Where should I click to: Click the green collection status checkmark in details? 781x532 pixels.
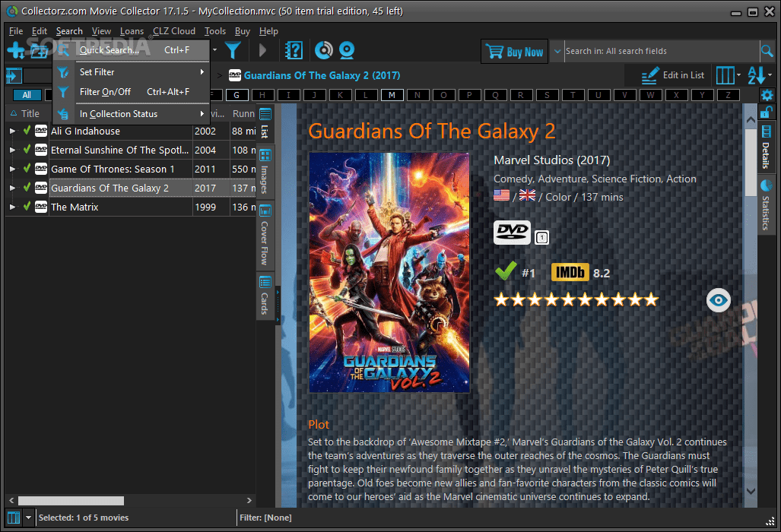[506, 271]
